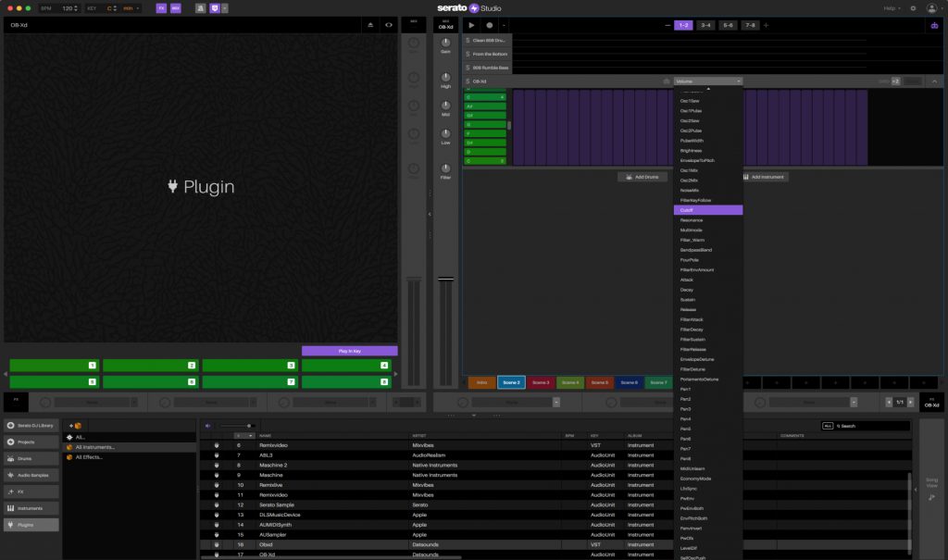Open the Volume parameter dropdown
The width and height of the screenshot is (948, 560).
coord(708,81)
